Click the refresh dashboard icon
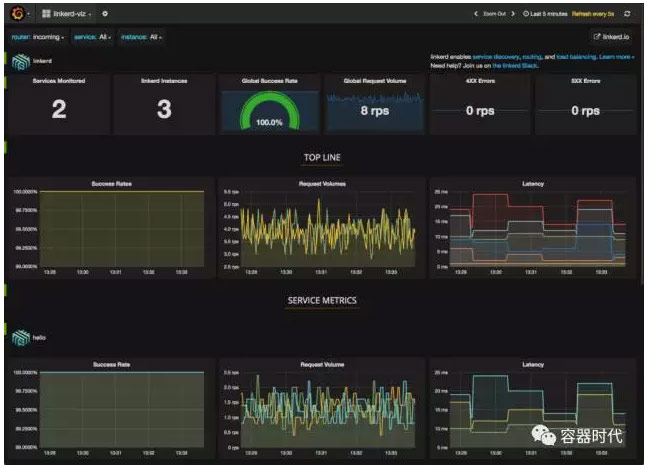Image resolution: width=650 pixels, height=469 pixels. 627,14
